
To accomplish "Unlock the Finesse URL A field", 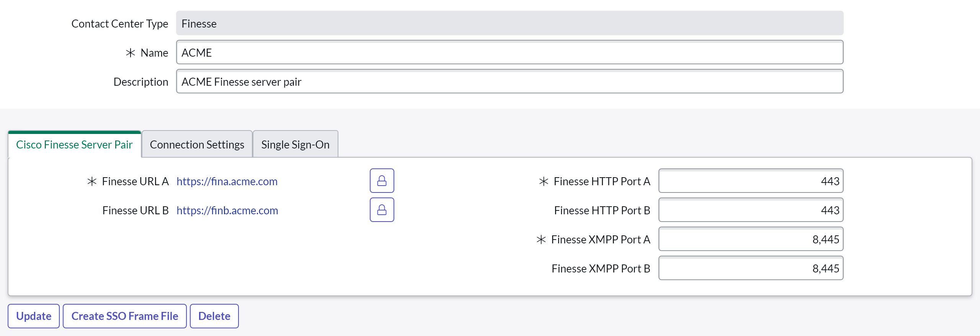I will (382, 181).
